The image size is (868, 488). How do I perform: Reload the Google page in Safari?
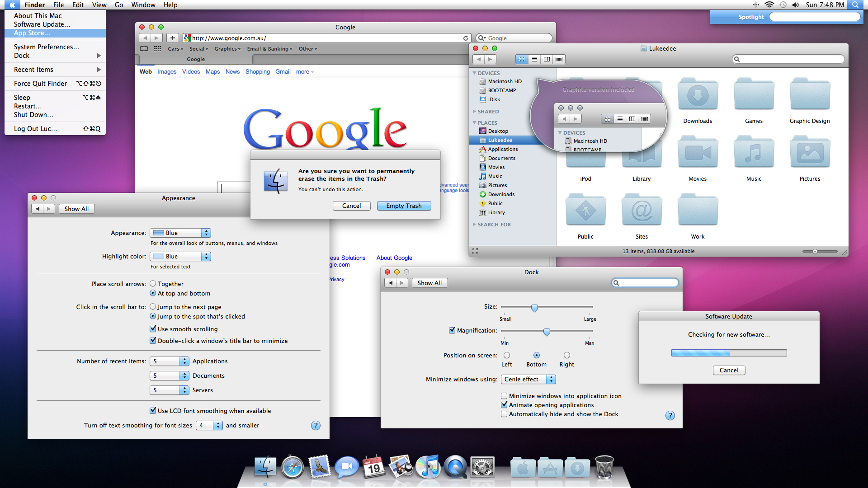(466, 38)
